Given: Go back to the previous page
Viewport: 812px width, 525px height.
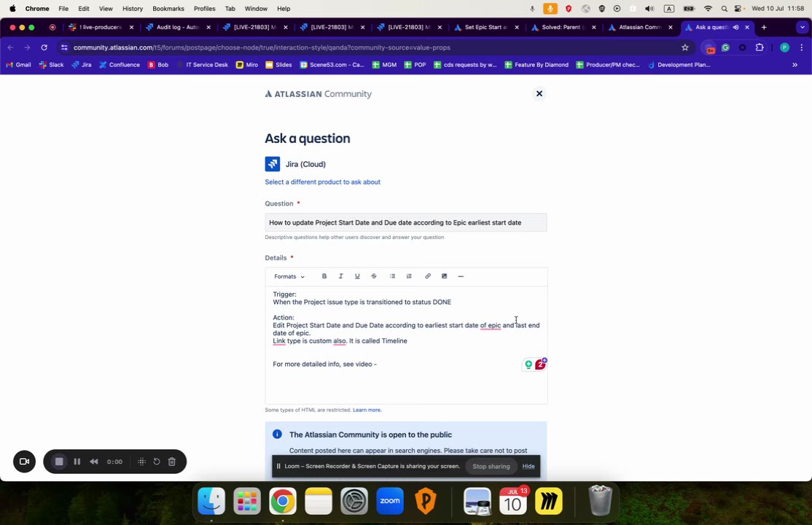Looking at the screenshot, I should point(11,47).
